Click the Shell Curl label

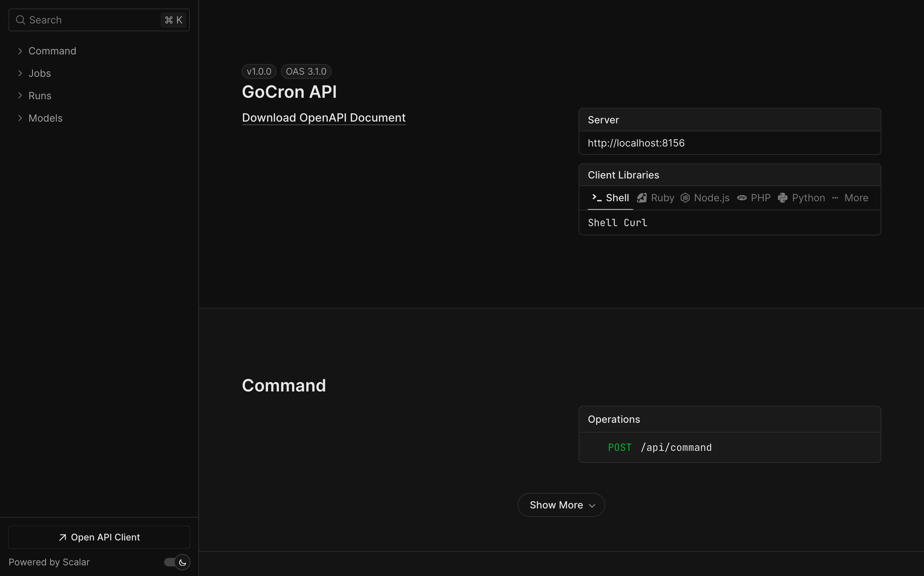pyautogui.click(x=617, y=223)
